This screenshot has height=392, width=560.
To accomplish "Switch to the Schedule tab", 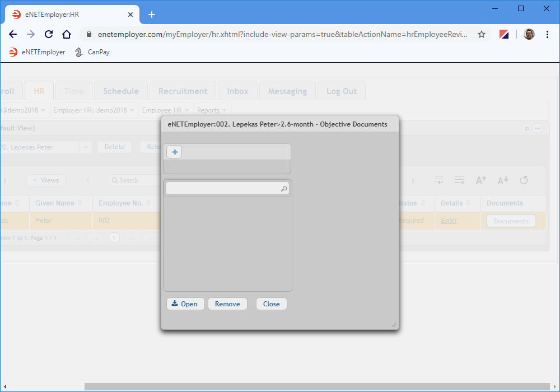I will (x=120, y=91).
